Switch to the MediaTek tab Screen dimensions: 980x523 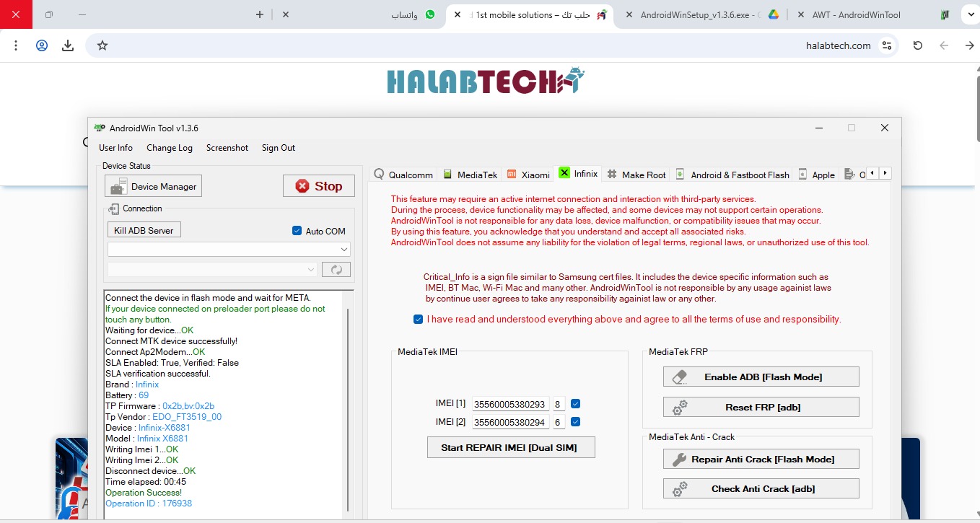click(x=470, y=175)
